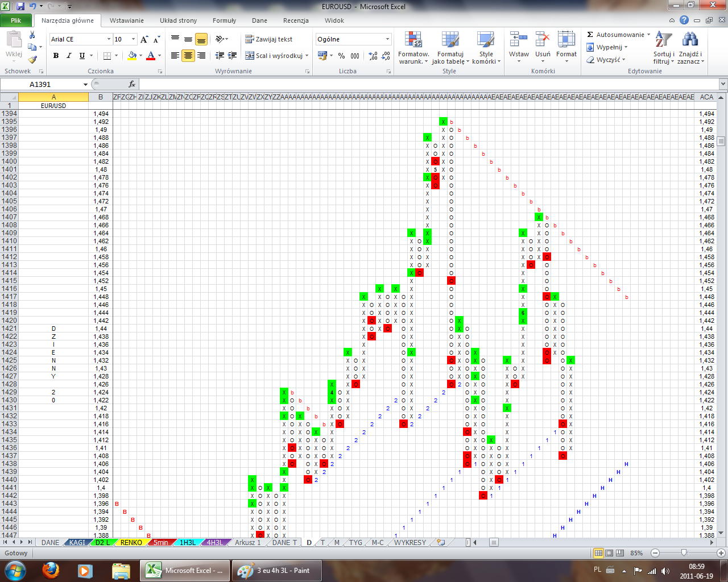Image resolution: width=728 pixels, height=582 pixels.
Task: Increase the cell indent
Action: [232, 56]
